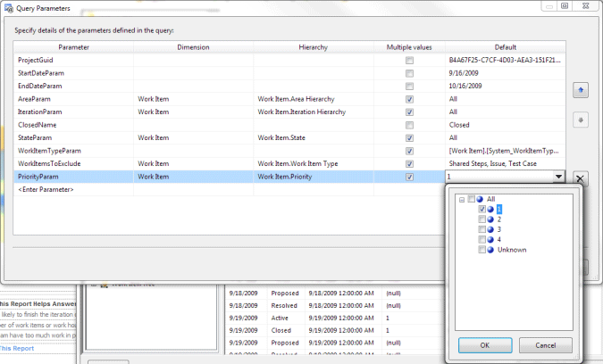Click the blue sphere icon beside All
This screenshot has width=603, height=364.
tap(480, 199)
